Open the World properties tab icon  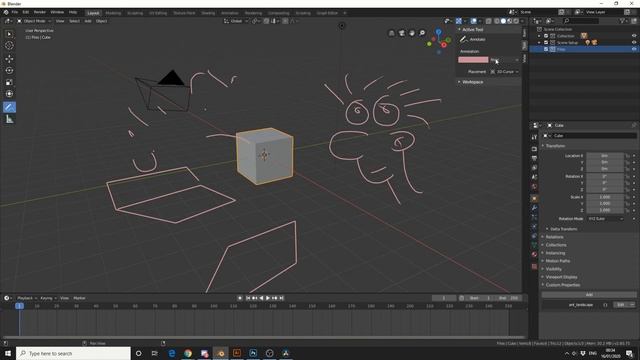(x=534, y=187)
